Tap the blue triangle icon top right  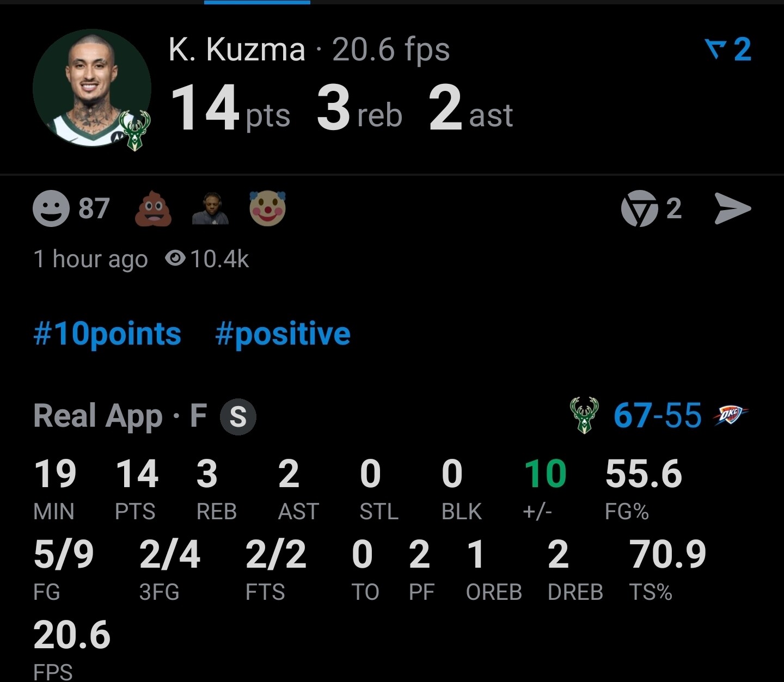pos(715,49)
